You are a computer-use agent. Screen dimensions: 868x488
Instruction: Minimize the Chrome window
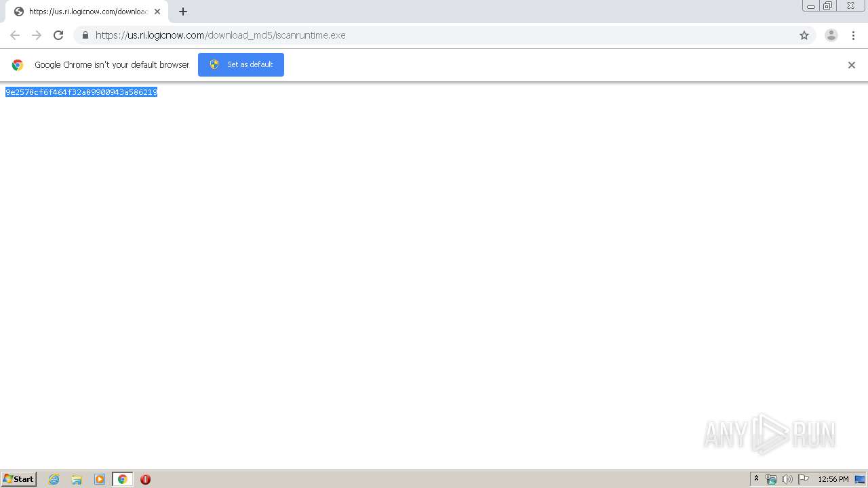point(811,6)
